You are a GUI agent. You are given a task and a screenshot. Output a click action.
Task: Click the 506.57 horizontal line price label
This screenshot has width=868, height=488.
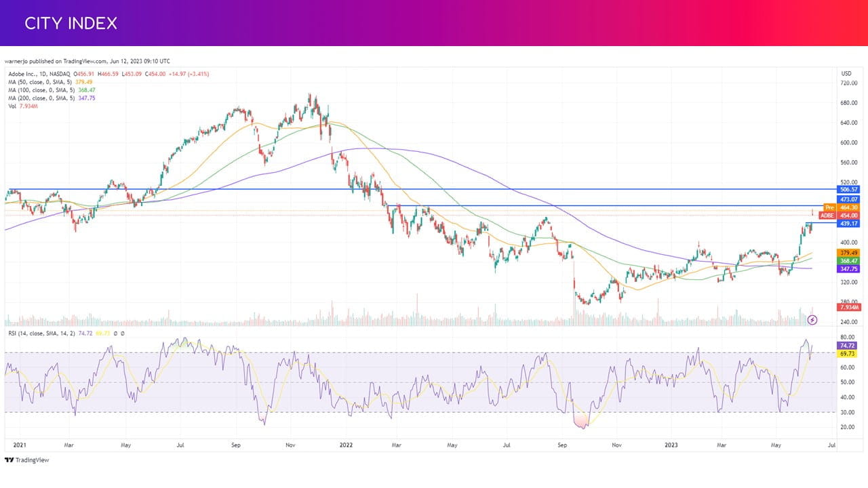[x=849, y=190]
